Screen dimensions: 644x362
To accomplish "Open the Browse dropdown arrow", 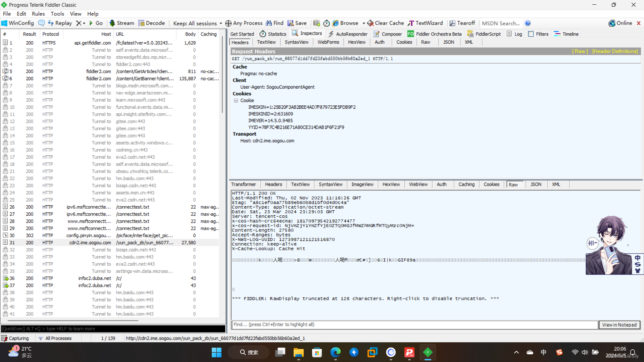I will 363,23.
